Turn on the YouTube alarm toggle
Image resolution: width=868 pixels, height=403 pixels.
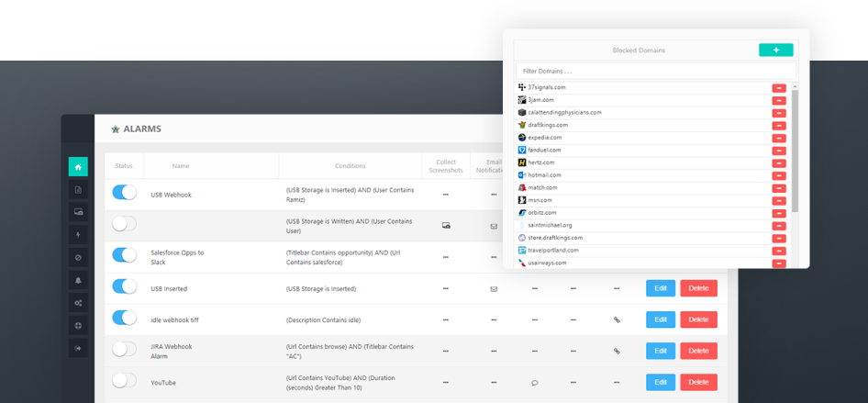124,380
